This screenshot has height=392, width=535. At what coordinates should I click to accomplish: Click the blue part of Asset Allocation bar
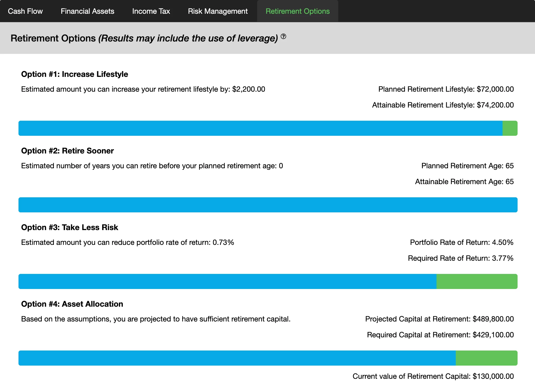click(x=237, y=358)
